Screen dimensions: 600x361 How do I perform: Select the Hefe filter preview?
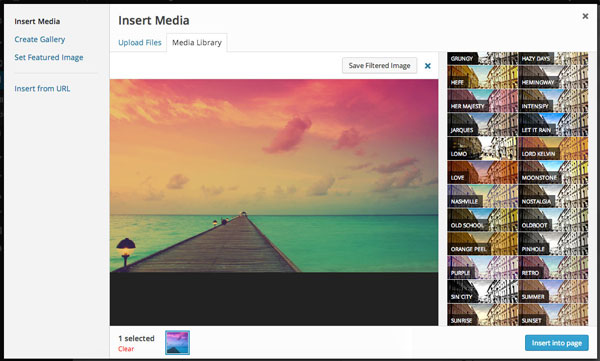(482, 77)
